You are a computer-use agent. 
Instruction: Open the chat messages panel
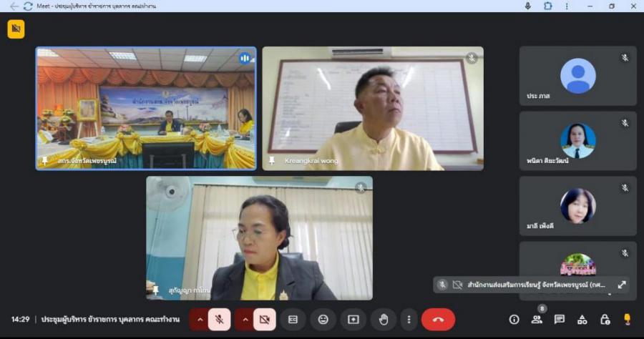[560, 319]
